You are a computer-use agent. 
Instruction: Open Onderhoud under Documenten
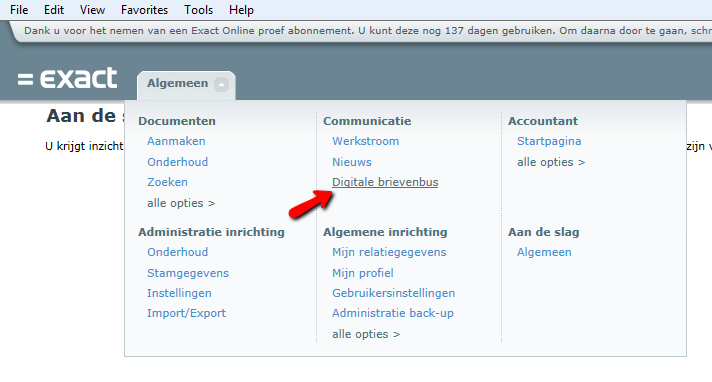tap(178, 162)
